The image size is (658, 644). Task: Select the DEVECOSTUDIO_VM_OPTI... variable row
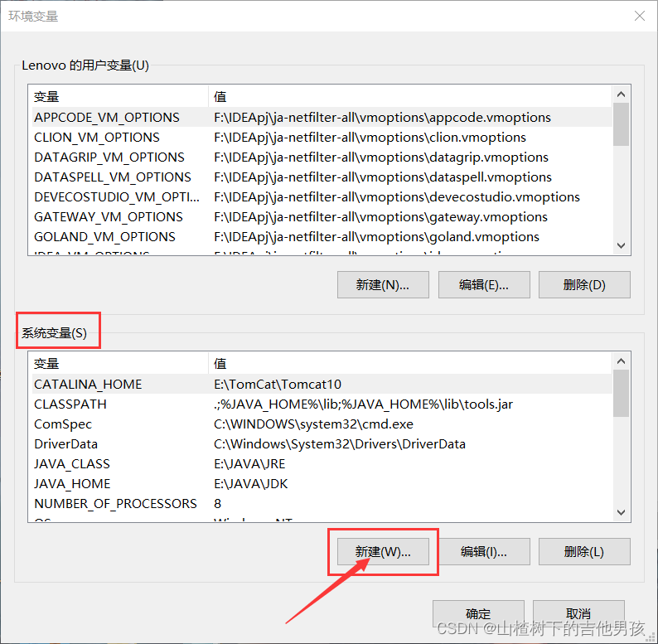pyautogui.click(x=322, y=197)
